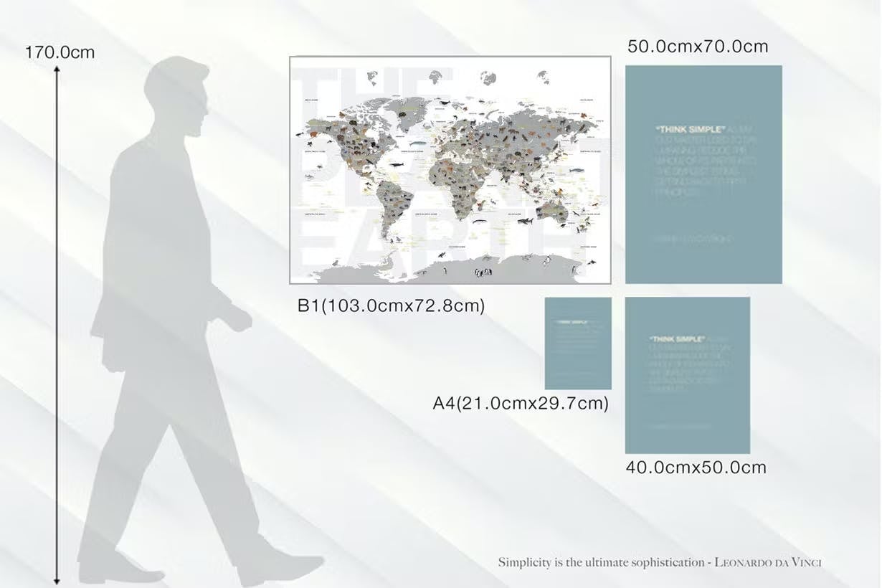Click the 40.0cmx50.0cm size label
This screenshot has height=588, width=882.
696,468
